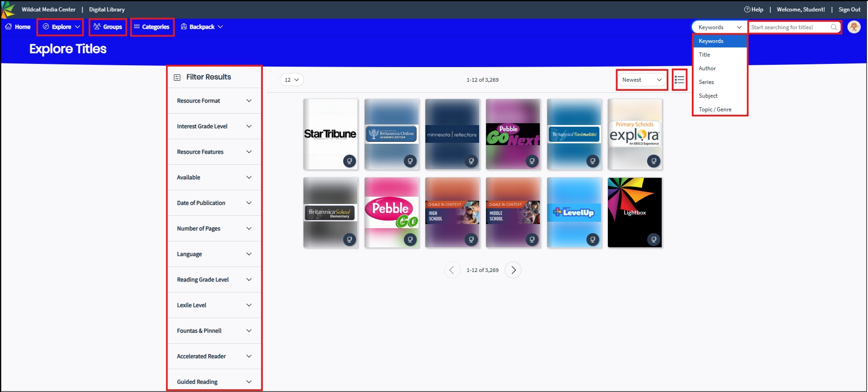Open the Pebble Go thumbnail
Screen dimensions: 868x392
pyautogui.click(x=392, y=212)
